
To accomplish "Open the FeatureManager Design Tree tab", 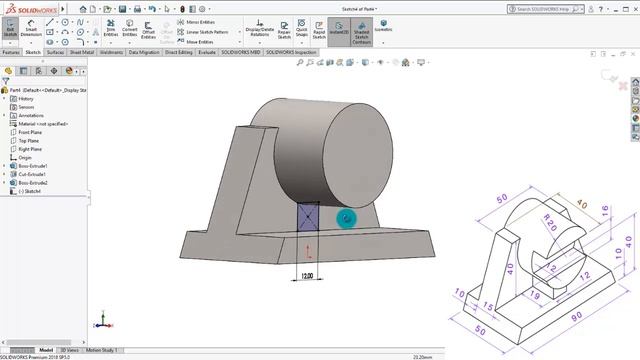I will pos(8,71).
